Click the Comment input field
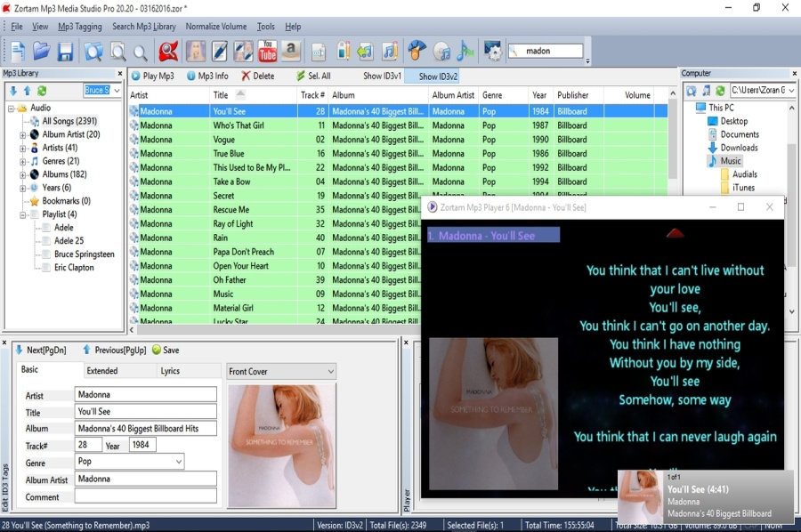Viewport: 801px width, 532px height. point(145,496)
